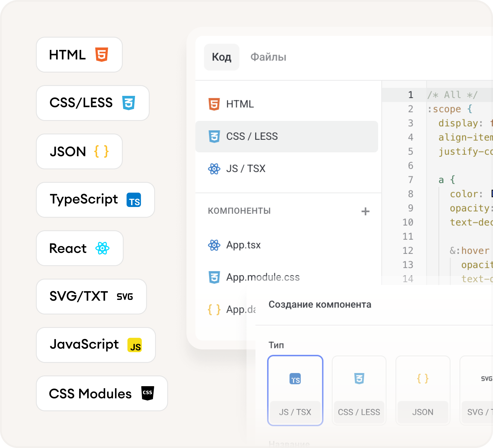The image size is (493, 448).
Task: Click the 'a {' selector line
Action: pos(447,180)
